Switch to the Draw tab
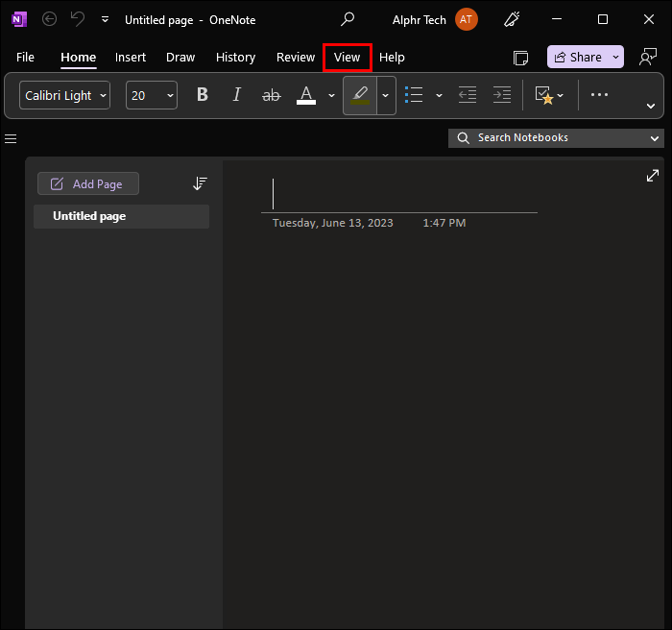Screen dimensions: 672x630 tap(180, 58)
